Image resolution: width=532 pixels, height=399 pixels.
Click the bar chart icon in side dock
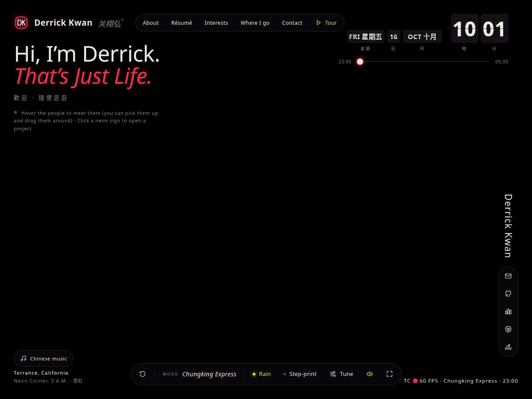coord(508,311)
